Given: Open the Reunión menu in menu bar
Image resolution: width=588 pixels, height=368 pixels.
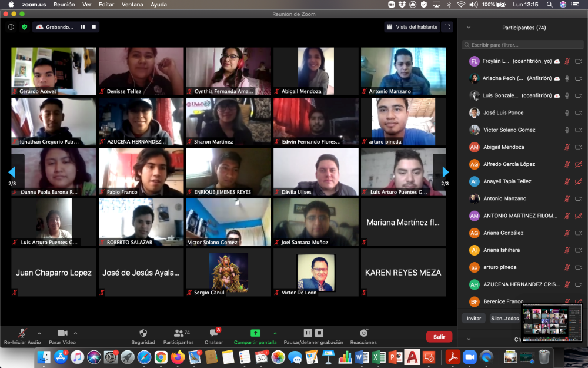Looking at the screenshot, I should (x=64, y=4).
